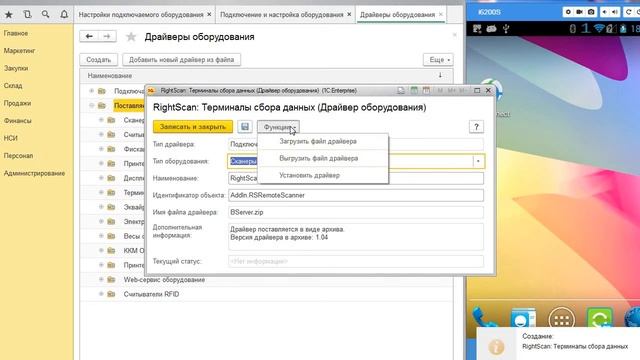The width and height of the screenshot is (640, 360).
Task: Click the Дополнительная информация text area
Action: 356,236
